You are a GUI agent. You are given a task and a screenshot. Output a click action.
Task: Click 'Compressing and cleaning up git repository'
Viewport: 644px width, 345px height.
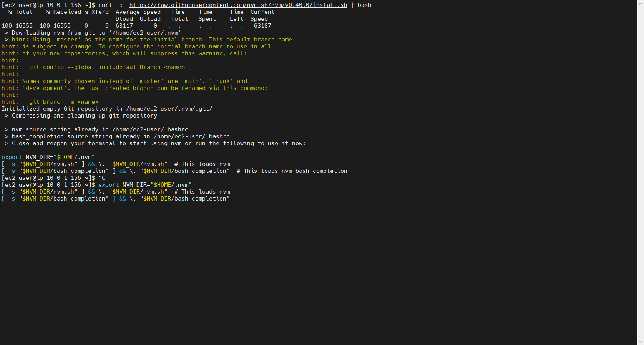pyautogui.click(x=84, y=116)
